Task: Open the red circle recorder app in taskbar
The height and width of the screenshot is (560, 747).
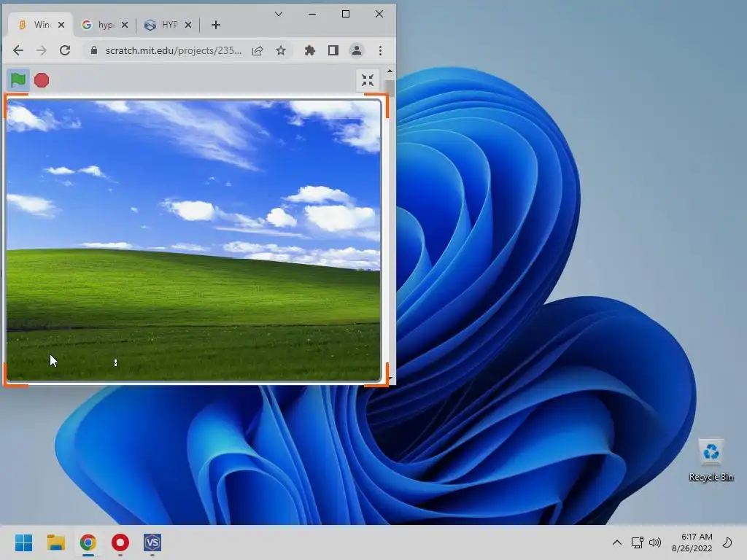Action: [x=120, y=542]
